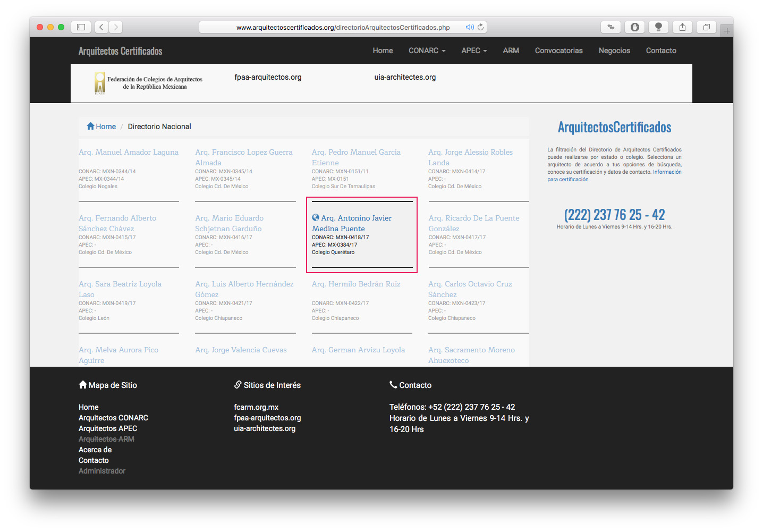Reload the current page
Viewport: 763px width, 532px height.
(481, 27)
